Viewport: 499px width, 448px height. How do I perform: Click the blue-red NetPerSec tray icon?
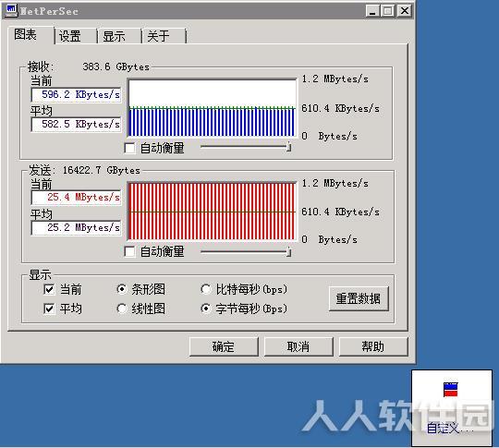click(450, 390)
